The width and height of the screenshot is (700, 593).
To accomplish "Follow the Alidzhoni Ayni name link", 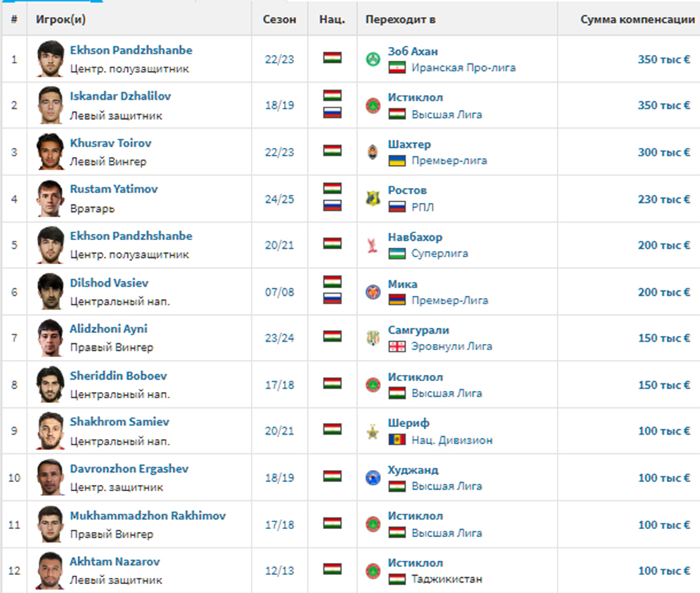I will click(x=109, y=329).
